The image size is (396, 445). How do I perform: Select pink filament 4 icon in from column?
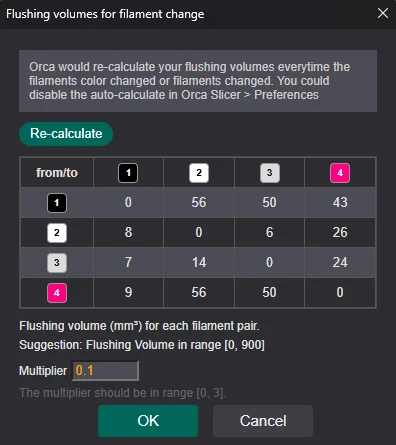(x=57, y=293)
